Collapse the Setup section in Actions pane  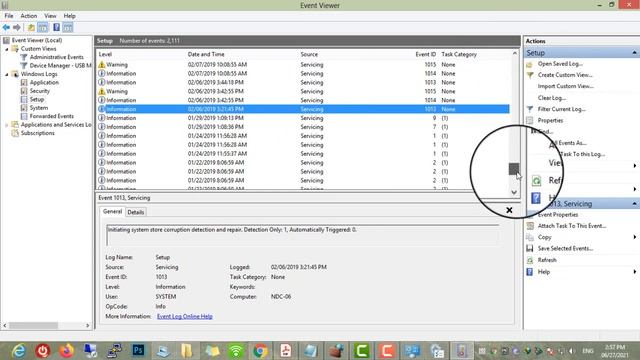(x=634, y=53)
